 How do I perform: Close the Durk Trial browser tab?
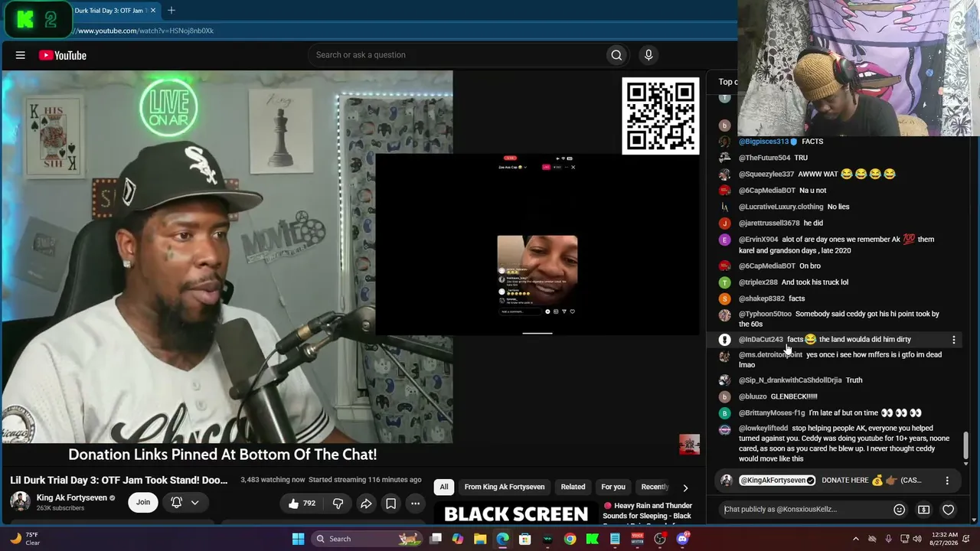tap(153, 11)
